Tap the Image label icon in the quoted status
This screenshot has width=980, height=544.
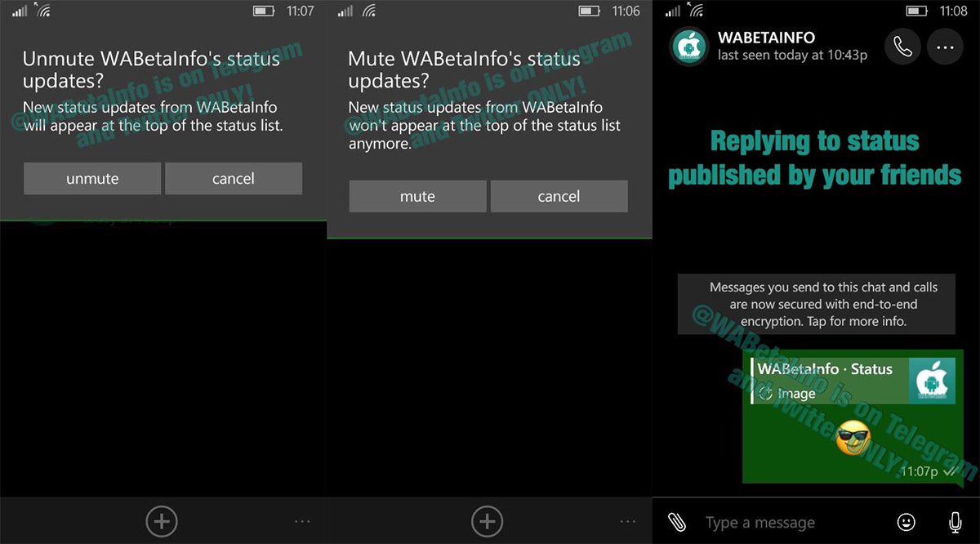click(765, 394)
